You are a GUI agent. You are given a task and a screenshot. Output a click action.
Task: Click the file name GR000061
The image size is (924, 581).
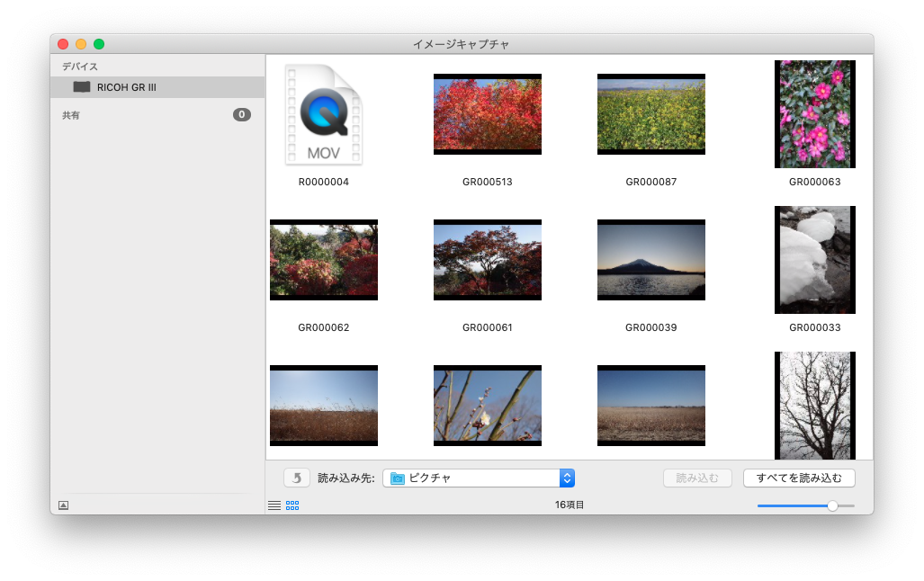(x=488, y=327)
